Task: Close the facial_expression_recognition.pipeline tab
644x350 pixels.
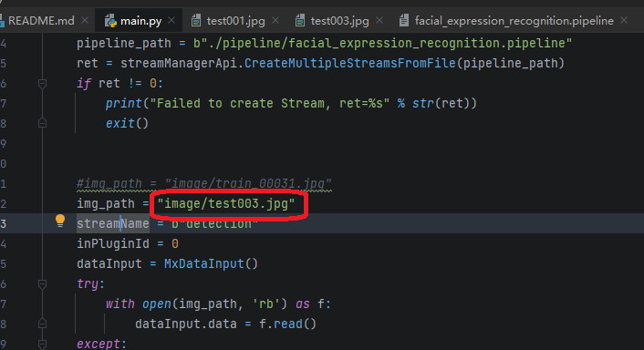Action: [x=624, y=20]
